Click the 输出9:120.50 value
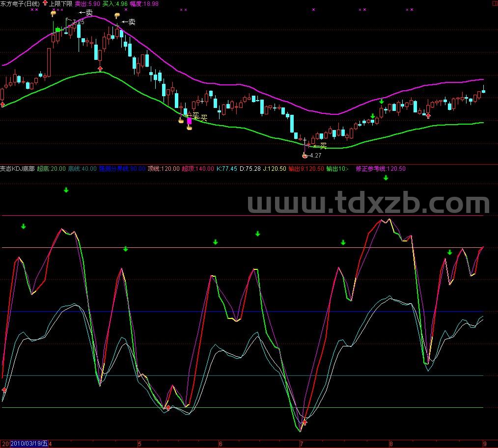The height and width of the screenshot is (448, 498). (306, 168)
